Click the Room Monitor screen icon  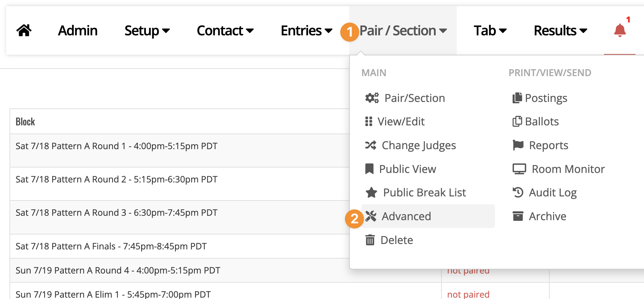point(519,169)
